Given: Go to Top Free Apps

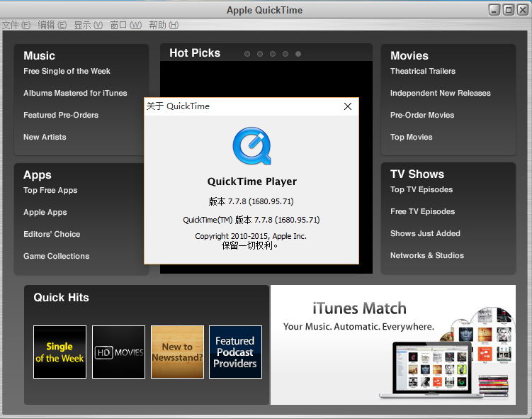Looking at the screenshot, I should click(x=50, y=190).
